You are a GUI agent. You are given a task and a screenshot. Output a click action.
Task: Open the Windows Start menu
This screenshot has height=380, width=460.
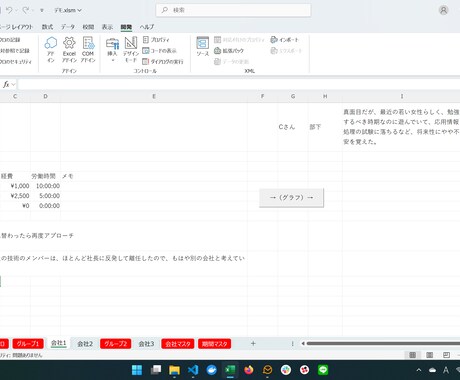[x=137, y=370]
